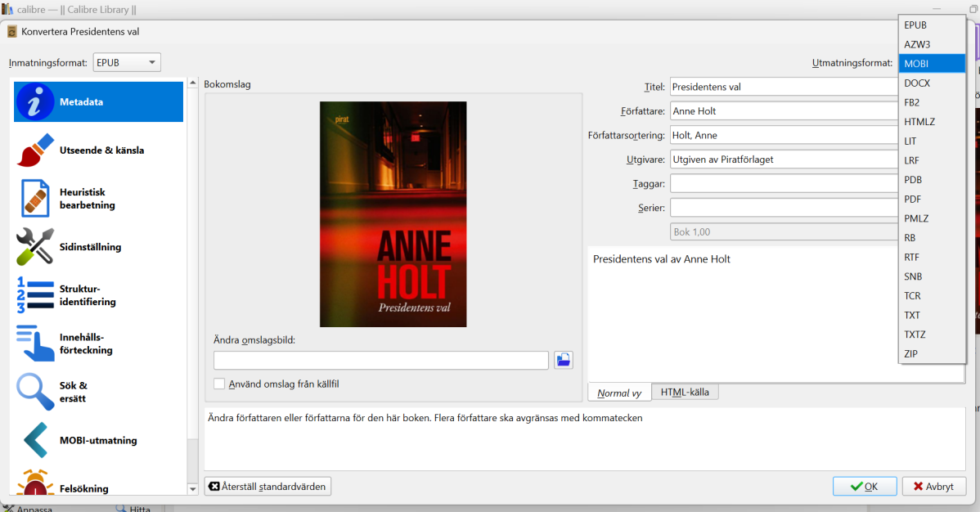The width and height of the screenshot is (980, 512).
Task: Click Återställ standardvärden button
Action: coord(267,487)
